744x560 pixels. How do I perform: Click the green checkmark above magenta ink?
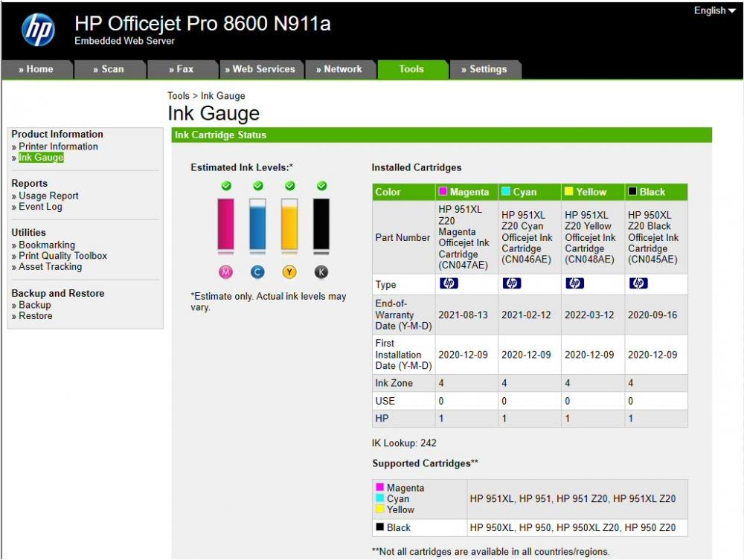pos(226,185)
